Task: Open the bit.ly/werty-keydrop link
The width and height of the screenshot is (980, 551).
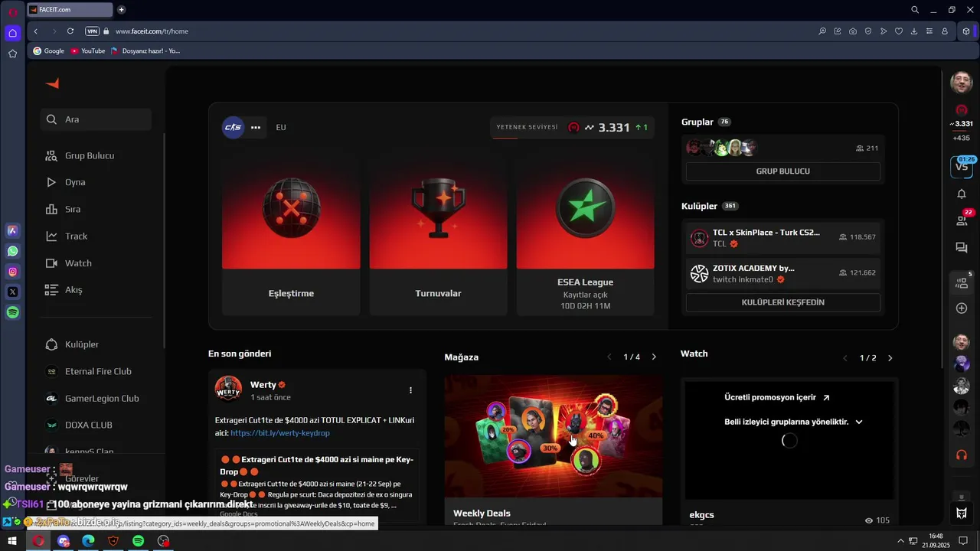Action: [279, 433]
